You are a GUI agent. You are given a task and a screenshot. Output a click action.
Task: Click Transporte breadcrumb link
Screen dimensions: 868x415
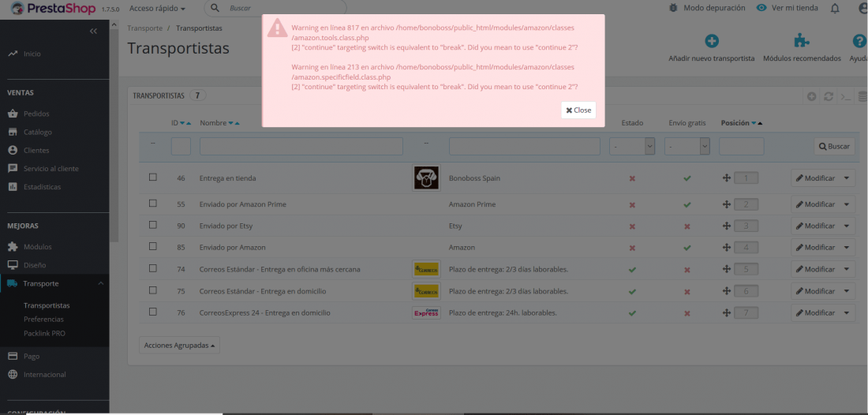(144, 28)
